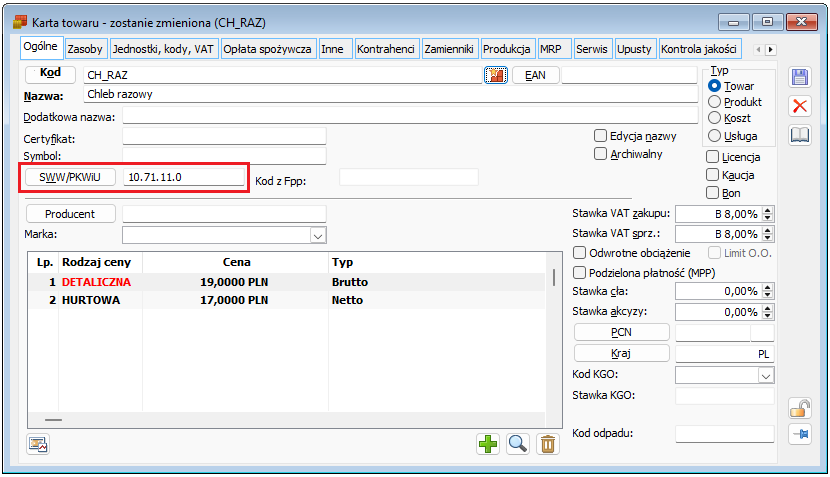Screen dimensions: 830x477
Task: Delete selected price with trash icon
Action: tap(548, 444)
